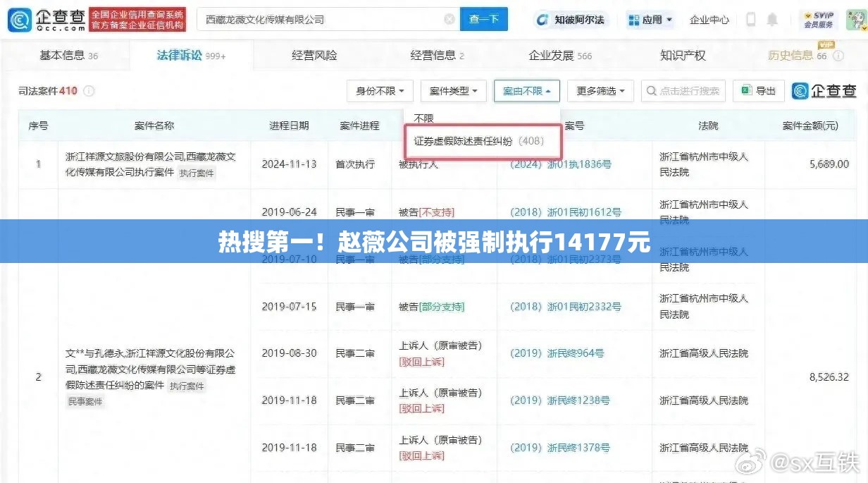
Task: Open the 文**与孔德永 case name
Action: [150, 369]
